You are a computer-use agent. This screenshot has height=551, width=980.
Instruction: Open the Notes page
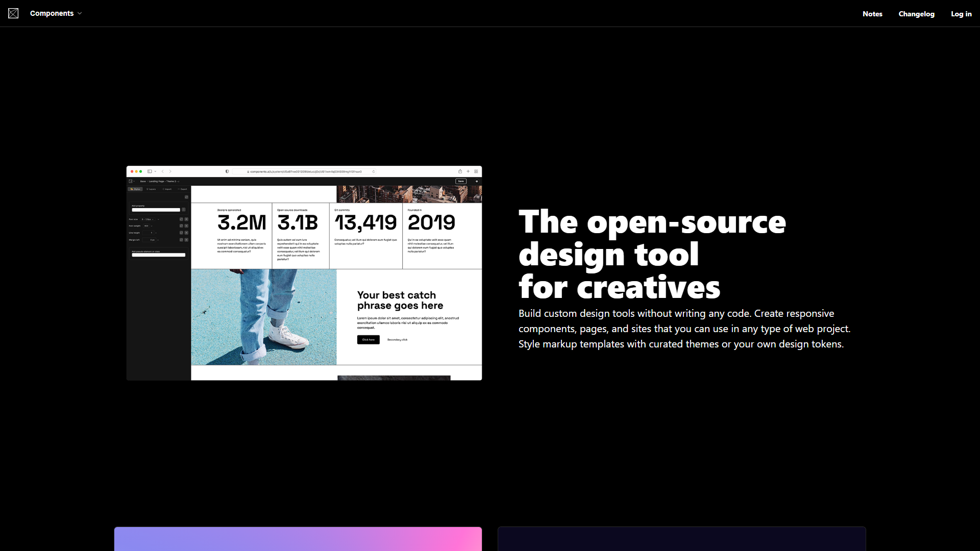(x=872, y=14)
